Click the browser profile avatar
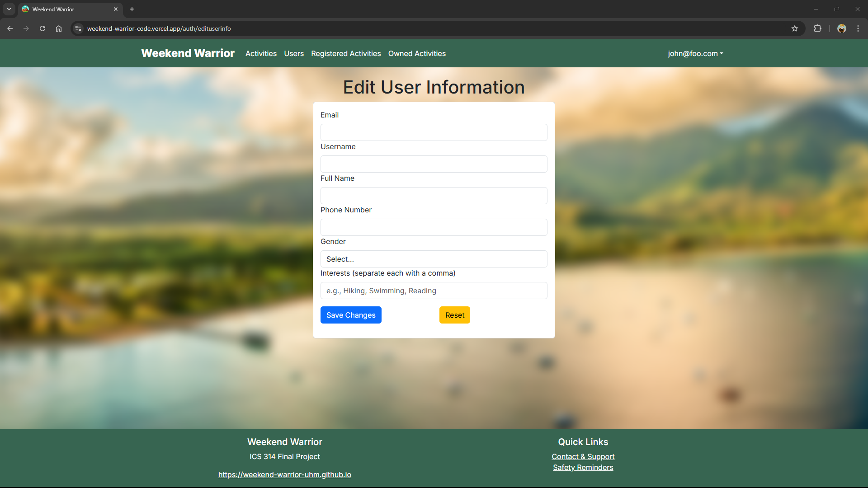Screen dimensions: 868x488 click(x=842, y=28)
